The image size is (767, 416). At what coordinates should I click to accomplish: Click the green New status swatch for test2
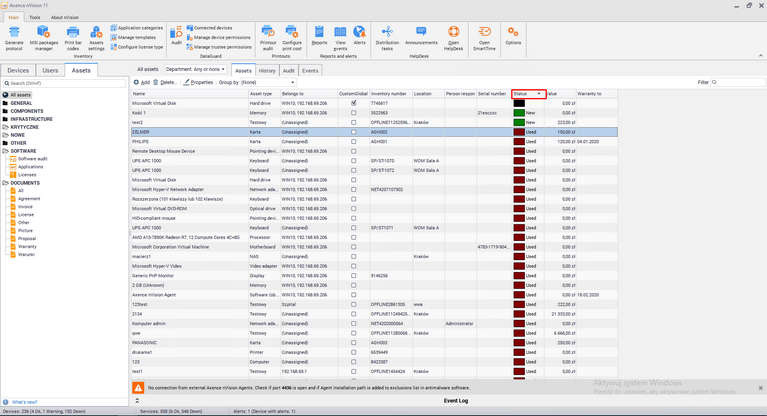tap(519, 122)
